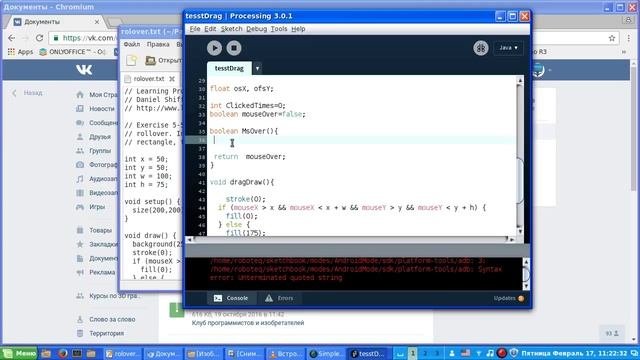Open Территория in the VK sidebar
This screenshot has width=640, height=360.
[100, 333]
